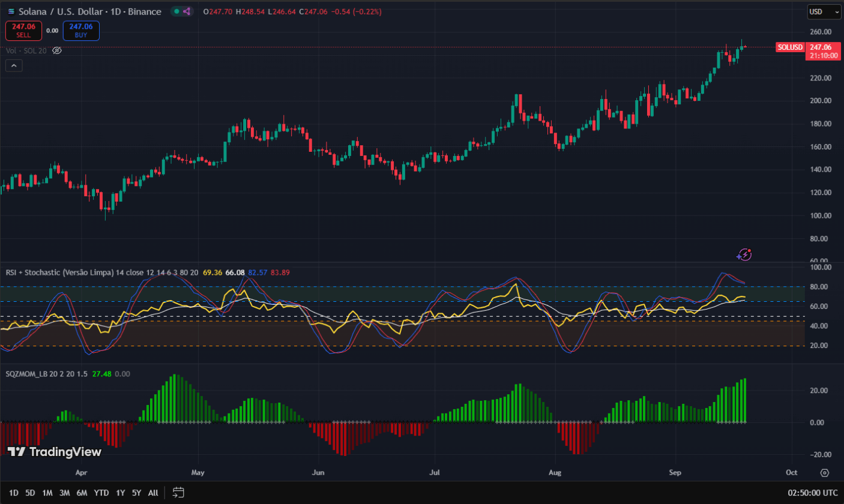Viewport: 844px width, 504px height.
Task: Collapse the indicator legend with chevron
Action: (14, 65)
